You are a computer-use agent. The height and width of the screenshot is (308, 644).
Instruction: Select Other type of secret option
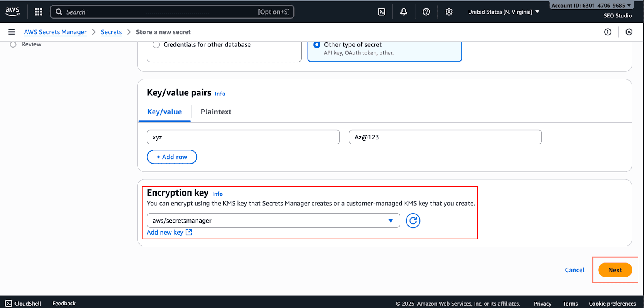pos(317,45)
